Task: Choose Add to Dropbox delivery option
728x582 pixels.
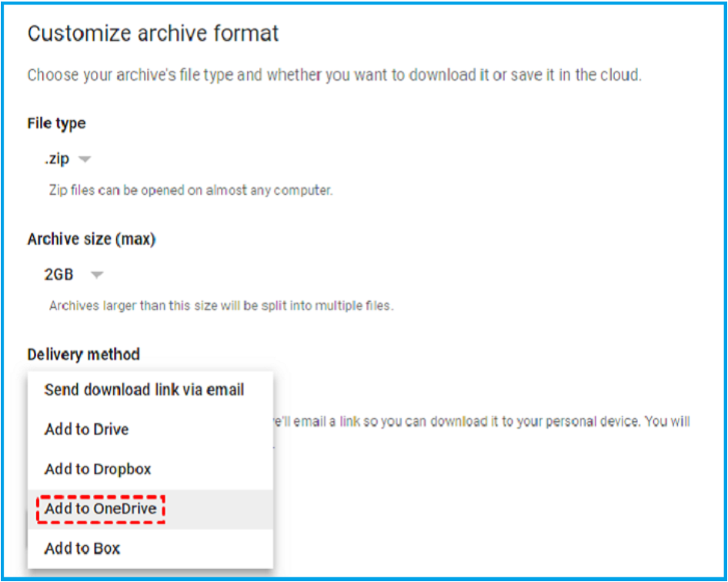Action: pyautogui.click(x=150, y=469)
